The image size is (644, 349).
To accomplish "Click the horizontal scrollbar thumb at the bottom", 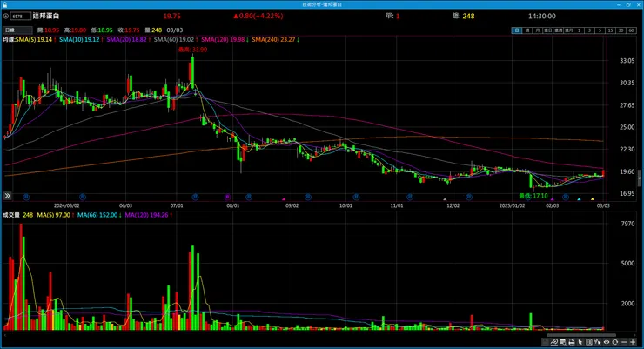I will click(x=581, y=335).
